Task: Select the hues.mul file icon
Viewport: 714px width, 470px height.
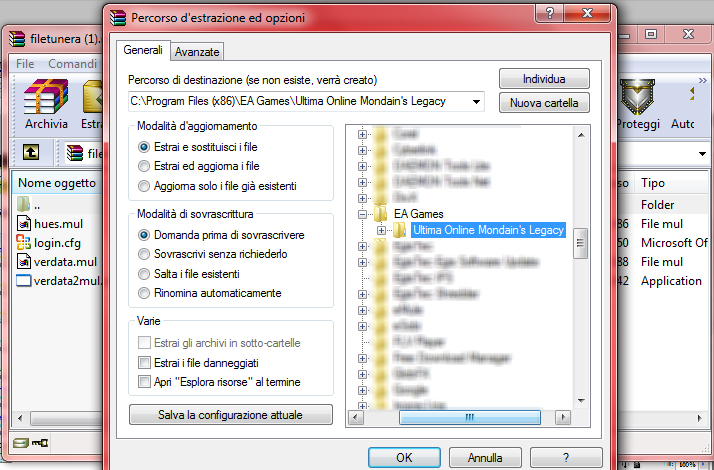Action: pyautogui.click(x=24, y=224)
